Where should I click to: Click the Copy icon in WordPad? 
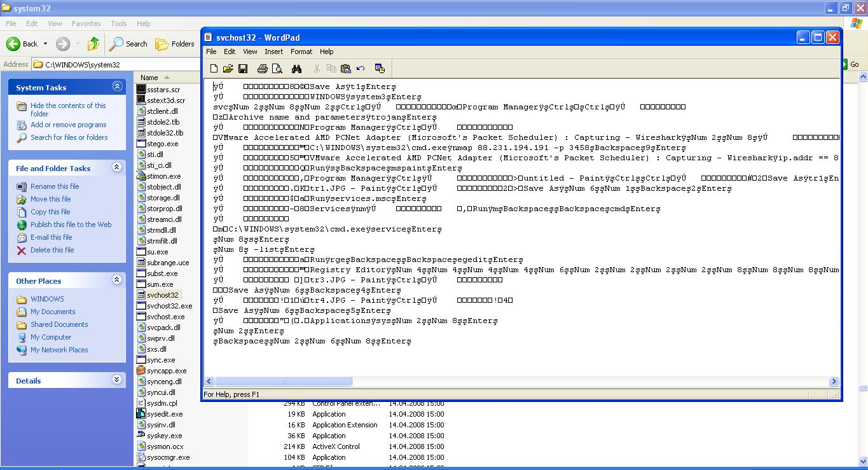tap(331, 69)
